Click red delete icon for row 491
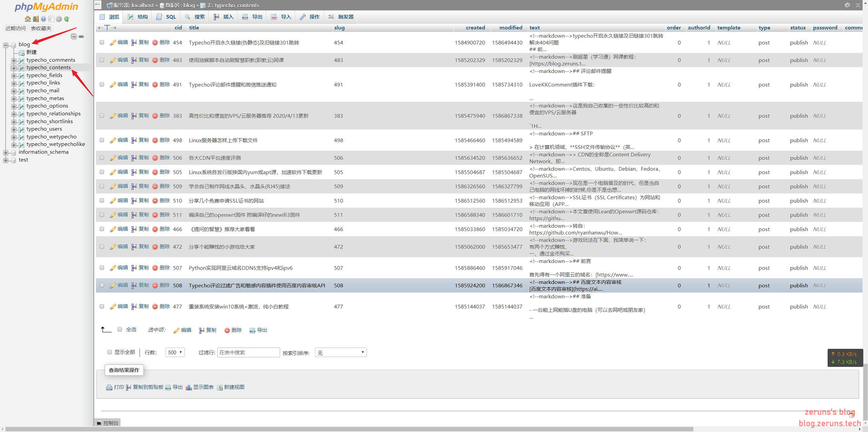The image size is (868, 432). point(155,84)
